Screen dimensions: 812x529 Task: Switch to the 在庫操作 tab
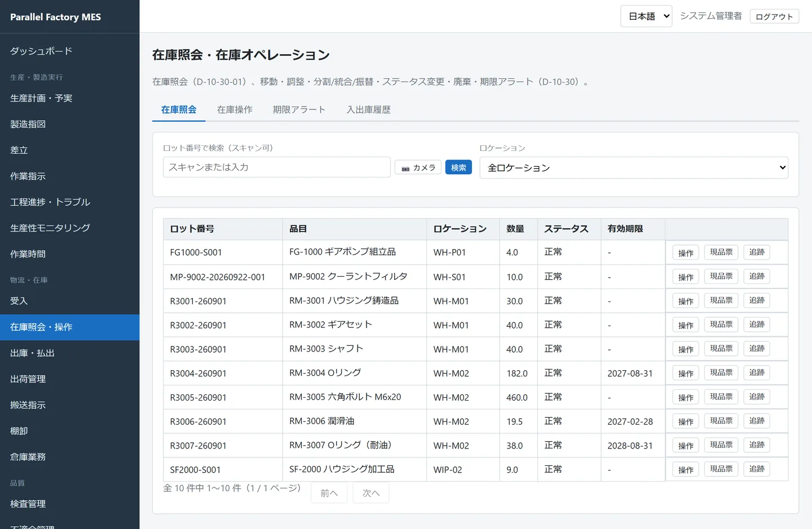click(235, 110)
